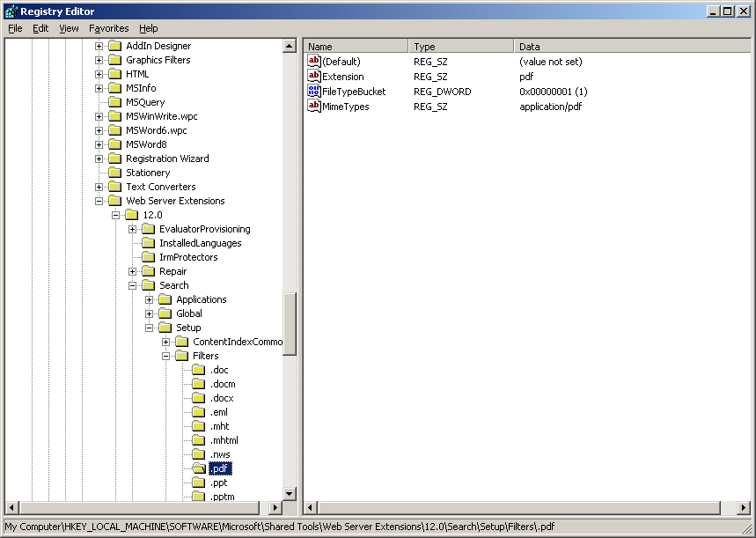Viewport: 756px width, 538px height.
Task: Click the '0x00000001 (1)' data value
Action: (x=554, y=92)
